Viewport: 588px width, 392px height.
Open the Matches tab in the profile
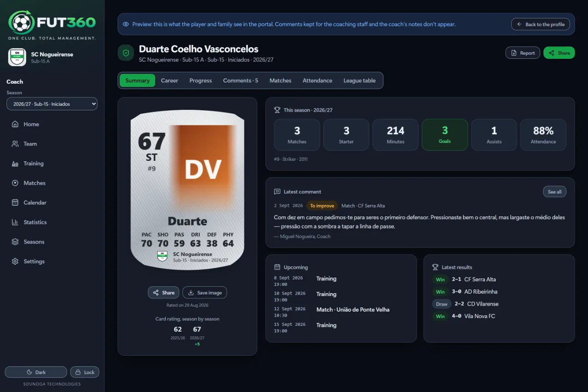coord(280,80)
